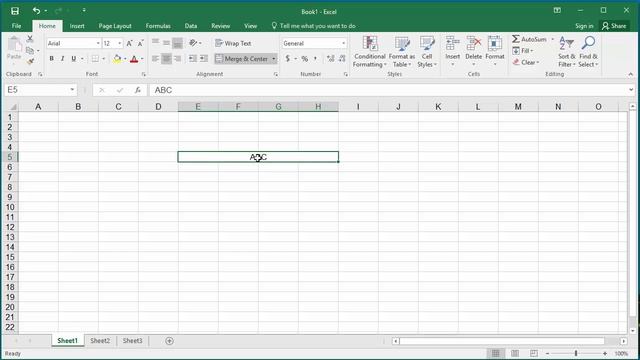Switch to the Insert tab
Screen dimensions: 640x360
(77, 26)
